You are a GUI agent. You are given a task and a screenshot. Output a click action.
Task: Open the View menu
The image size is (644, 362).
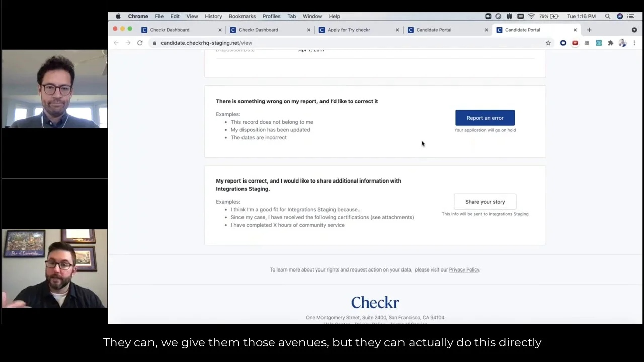click(192, 16)
